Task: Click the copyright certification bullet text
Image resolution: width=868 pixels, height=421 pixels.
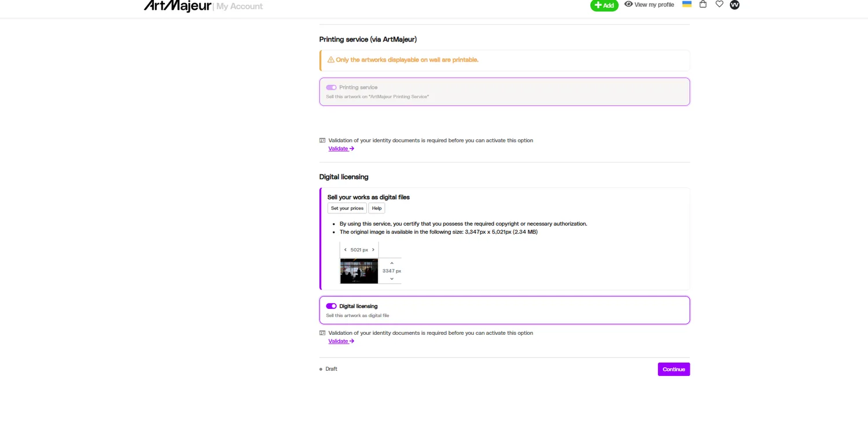Action: pyautogui.click(x=464, y=224)
